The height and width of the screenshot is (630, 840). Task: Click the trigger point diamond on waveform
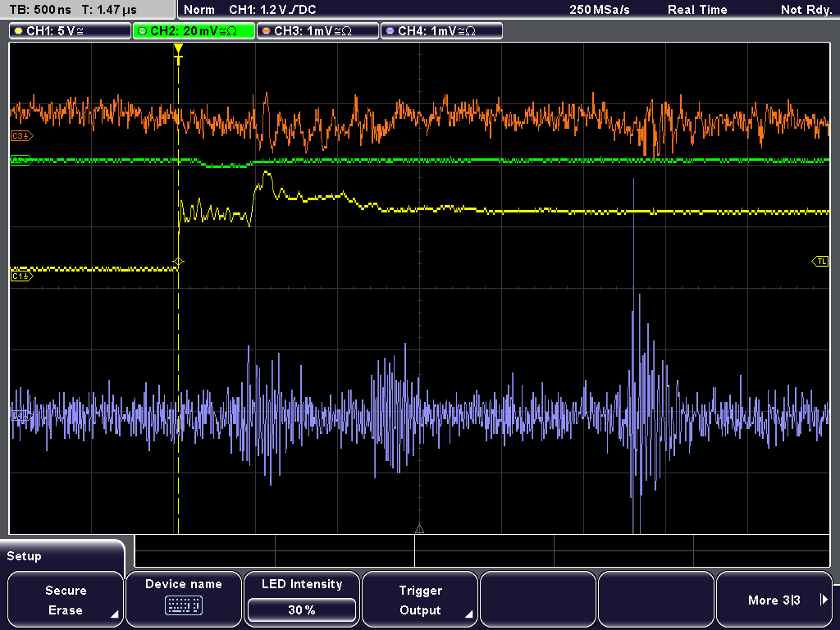[178, 262]
